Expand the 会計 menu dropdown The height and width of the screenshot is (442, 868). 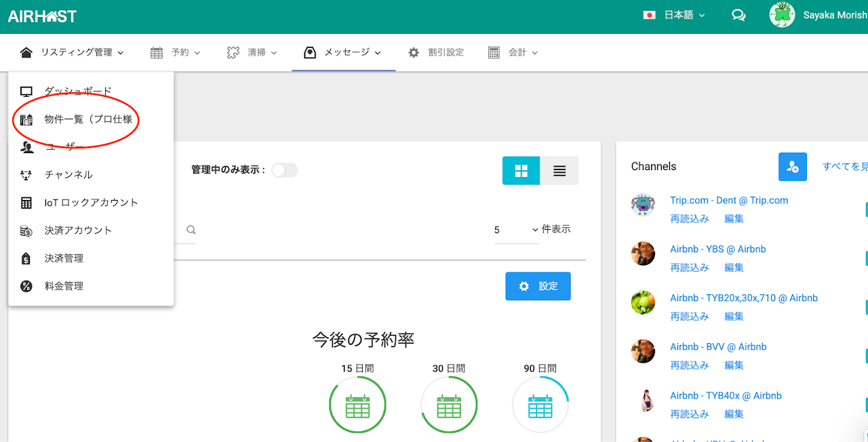[513, 52]
